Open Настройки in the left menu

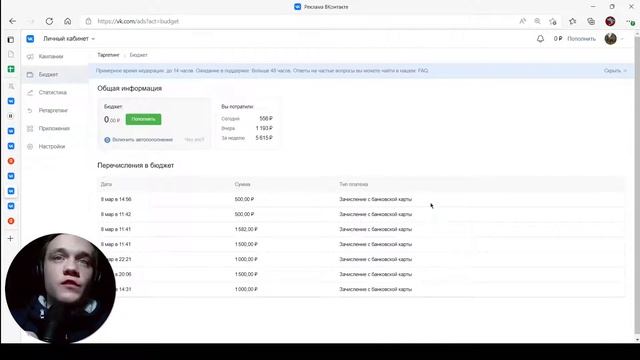tap(52, 146)
